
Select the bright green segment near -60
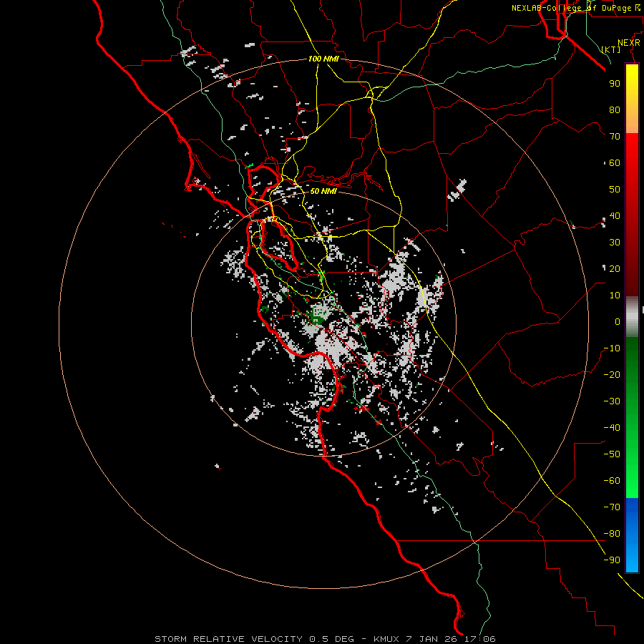point(632,481)
